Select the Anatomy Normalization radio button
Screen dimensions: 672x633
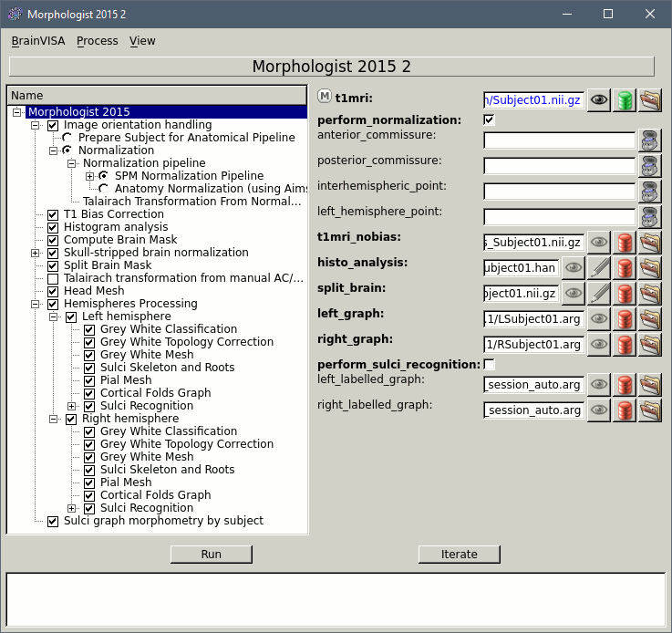tap(104, 189)
